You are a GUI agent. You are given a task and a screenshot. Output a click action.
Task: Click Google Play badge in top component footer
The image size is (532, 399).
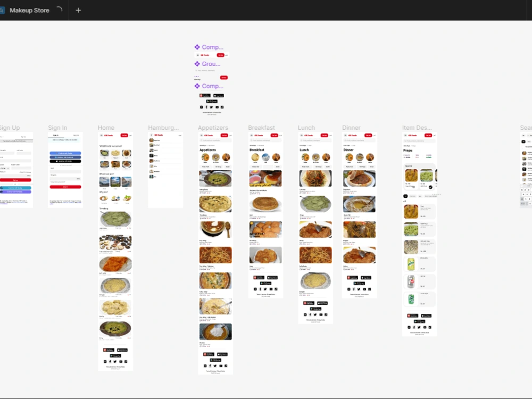[212, 101]
